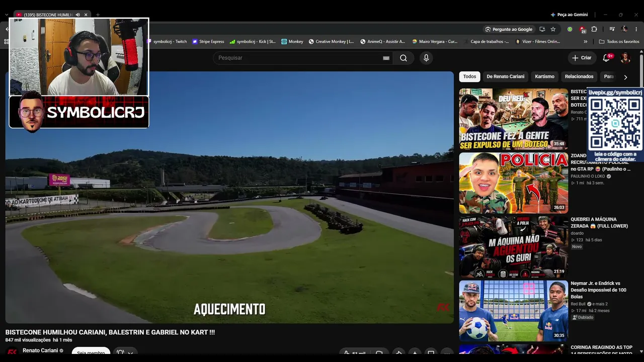The width and height of the screenshot is (644, 362).
Task: Close the BISTECONE YouTube tab
Action: pyautogui.click(x=86, y=15)
